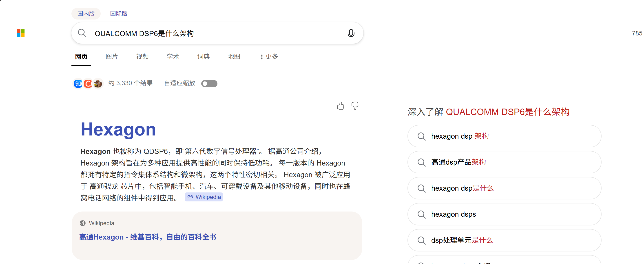Image resolution: width=644 pixels, height=264 pixels.
Task: Open the 词典 tab
Action: click(204, 57)
